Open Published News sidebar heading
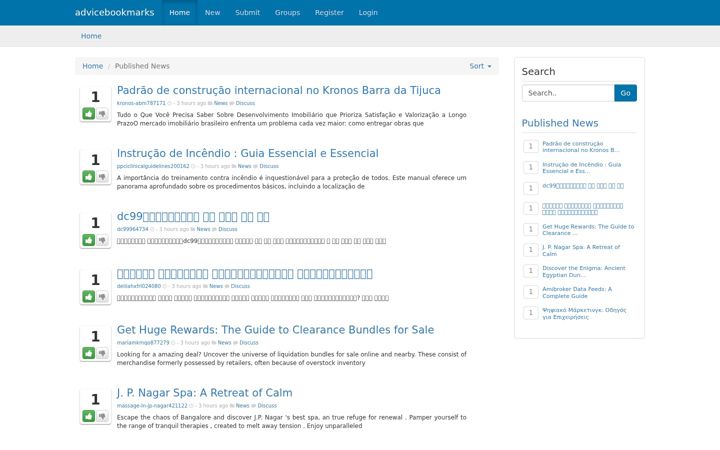The width and height of the screenshot is (720, 450). pos(560,123)
